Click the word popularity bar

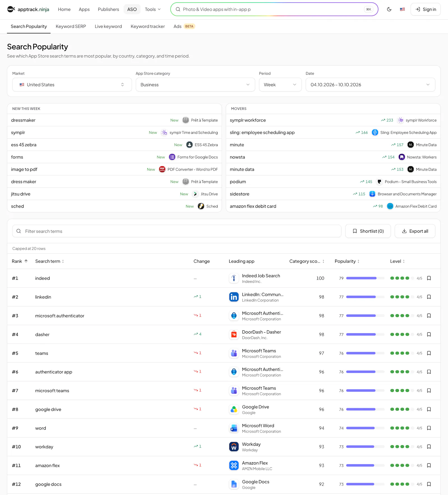365,428
